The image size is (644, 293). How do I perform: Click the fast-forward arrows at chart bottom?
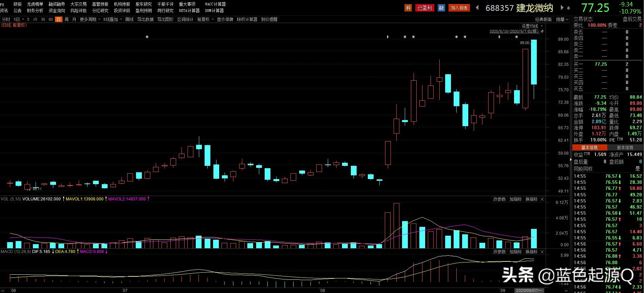tap(566, 291)
